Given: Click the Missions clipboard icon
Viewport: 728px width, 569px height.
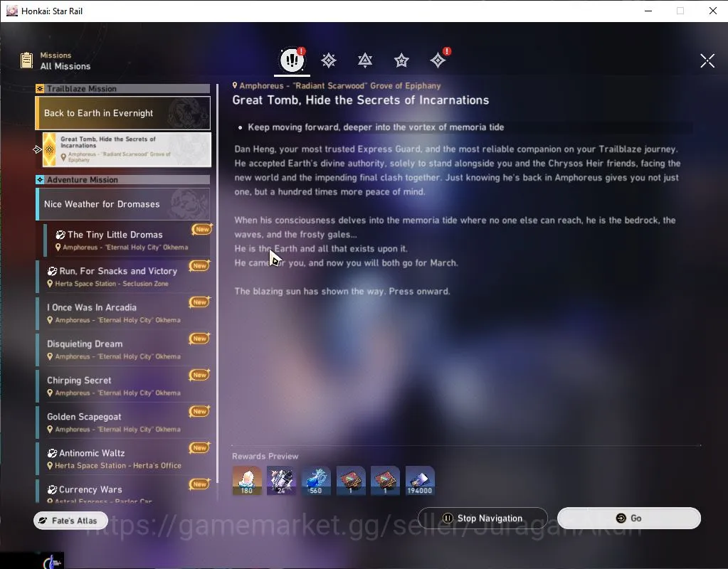Looking at the screenshot, I should 27,60.
